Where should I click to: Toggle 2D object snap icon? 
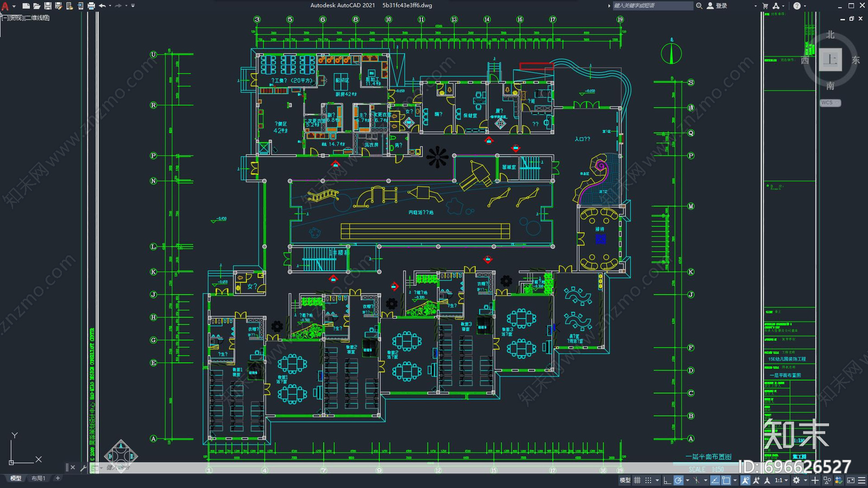click(726, 480)
